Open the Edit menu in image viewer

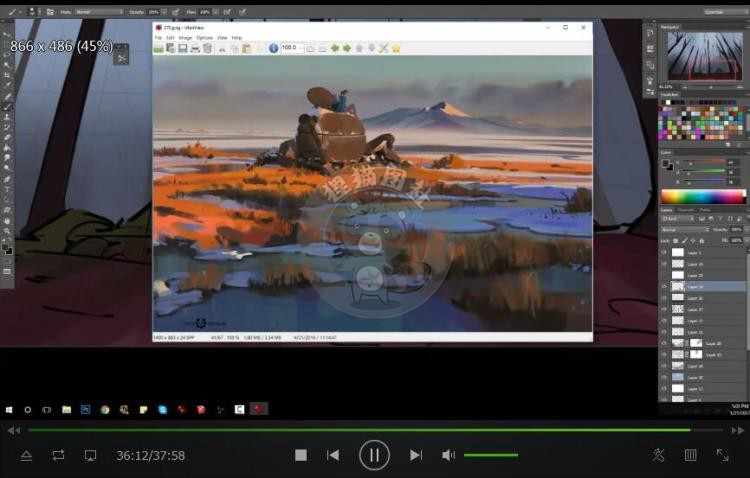(170, 38)
